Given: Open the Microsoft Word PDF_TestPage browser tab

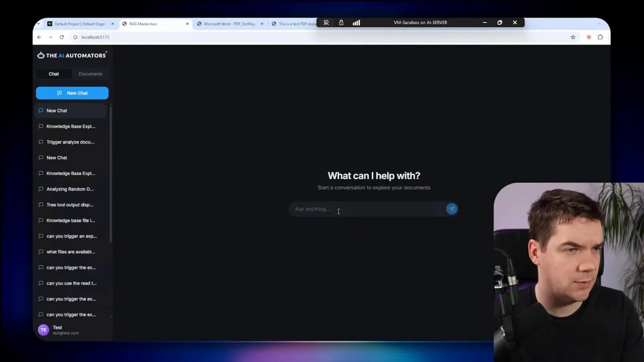Looking at the screenshot, I should point(229,24).
